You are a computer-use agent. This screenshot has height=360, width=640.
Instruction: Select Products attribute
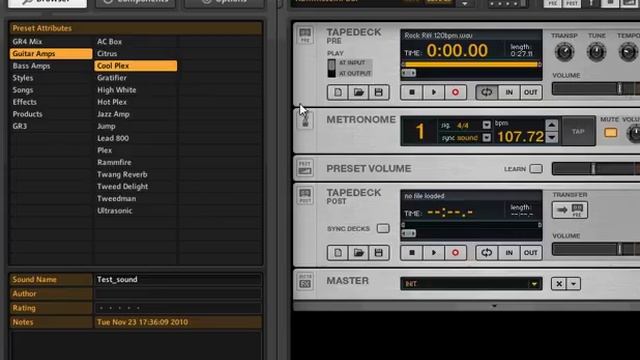point(51,114)
